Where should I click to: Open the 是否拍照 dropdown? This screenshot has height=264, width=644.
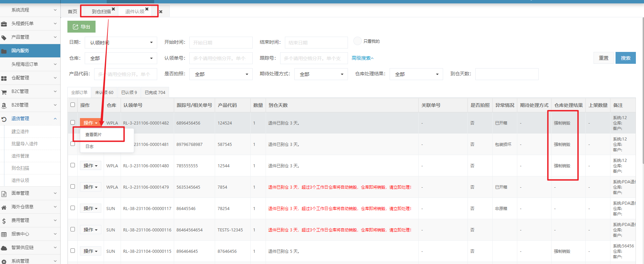pos(221,74)
